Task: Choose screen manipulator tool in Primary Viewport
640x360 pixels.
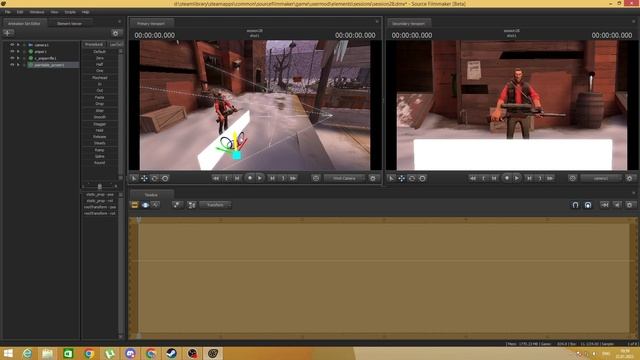Action: [x=165, y=178]
